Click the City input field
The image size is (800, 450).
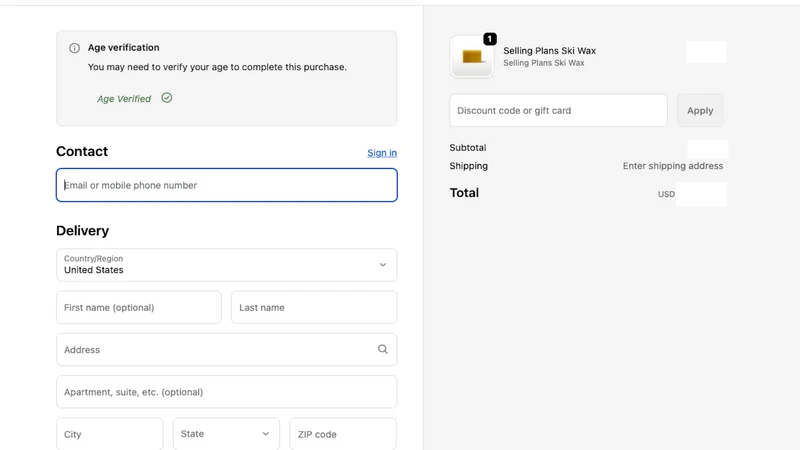pyautogui.click(x=110, y=434)
